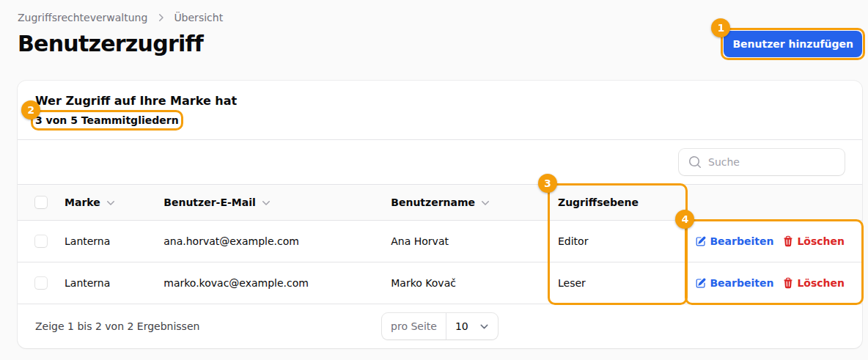Focus the Suche search field
The height and width of the screenshot is (360, 868).
(762, 162)
